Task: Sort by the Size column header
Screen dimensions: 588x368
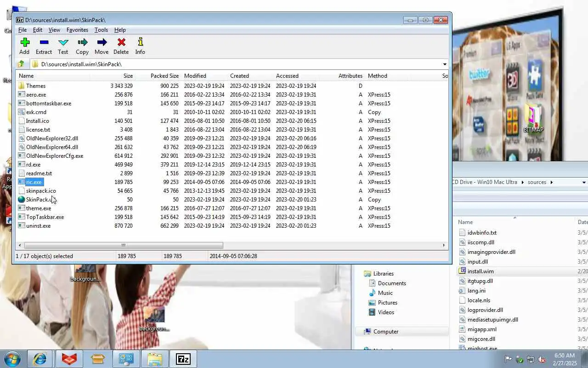Action: (x=113, y=76)
